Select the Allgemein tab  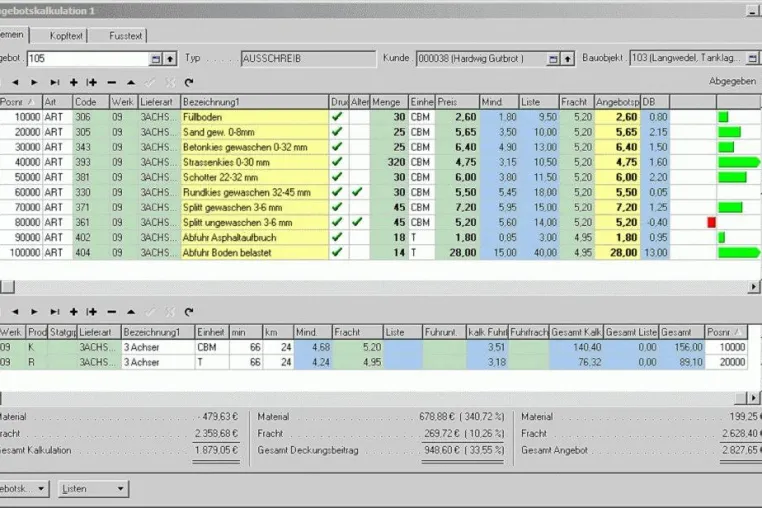coord(13,35)
